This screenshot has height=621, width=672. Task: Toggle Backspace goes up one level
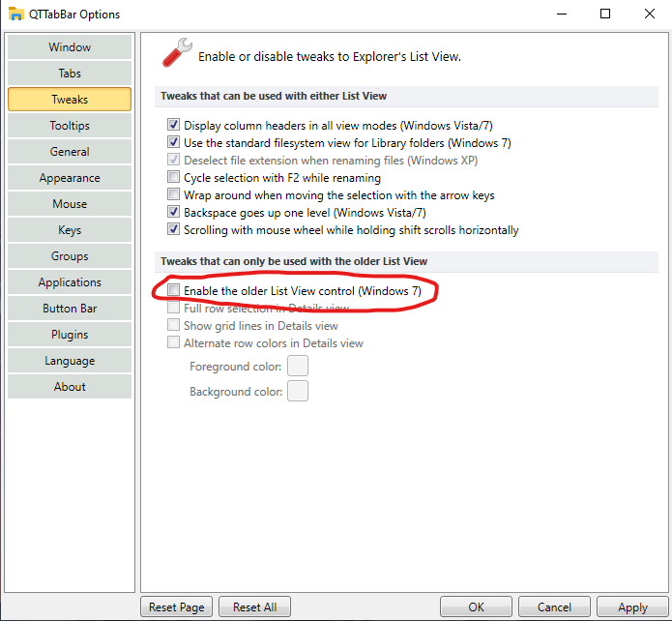pos(174,212)
